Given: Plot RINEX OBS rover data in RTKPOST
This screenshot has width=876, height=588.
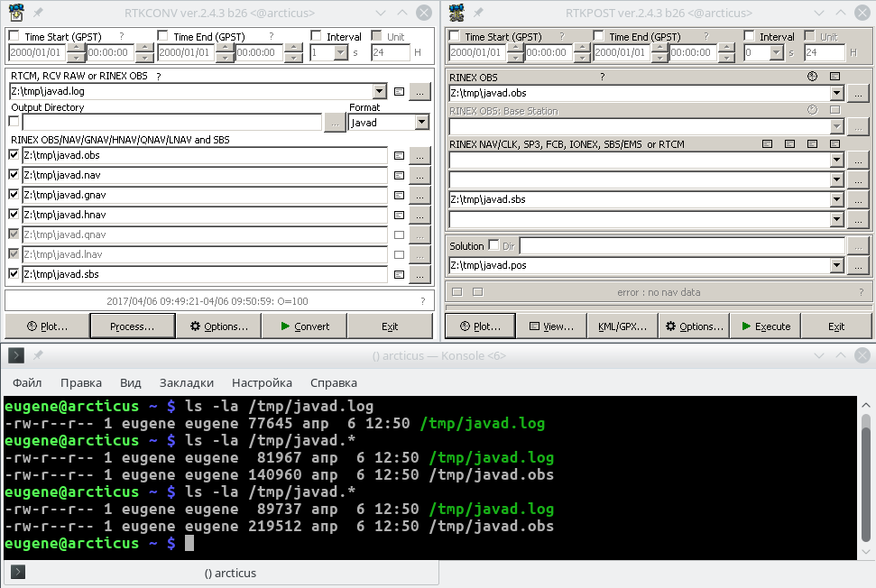Looking at the screenshot, I should tap(812, 77).
